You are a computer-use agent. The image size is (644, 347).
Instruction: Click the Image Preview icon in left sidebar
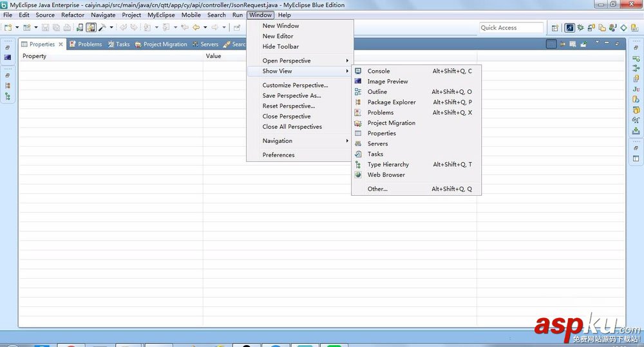click(x=8, y=57)
